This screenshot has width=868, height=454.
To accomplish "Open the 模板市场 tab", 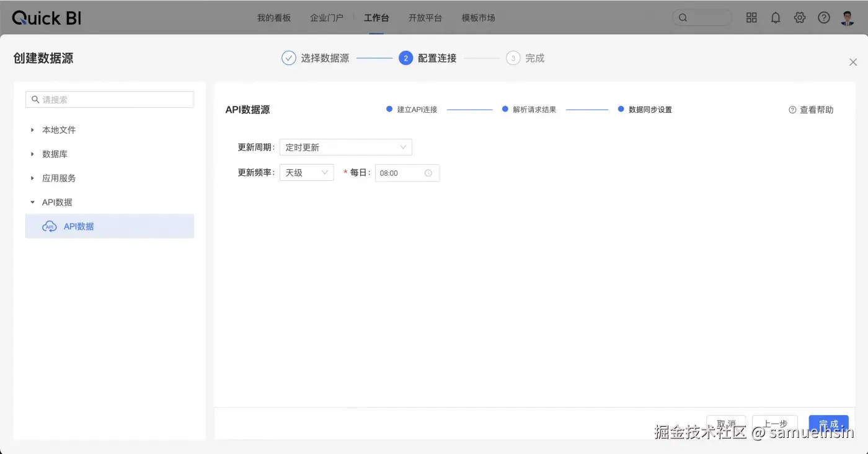I will pos(479,18).
